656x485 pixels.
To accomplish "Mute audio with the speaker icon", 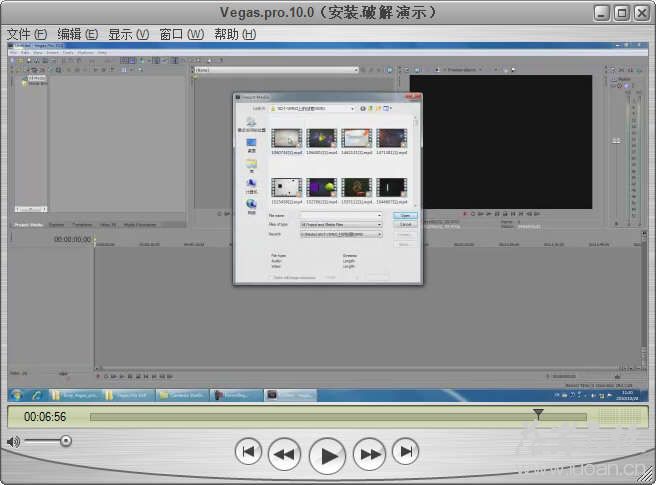I will (13, 441).
